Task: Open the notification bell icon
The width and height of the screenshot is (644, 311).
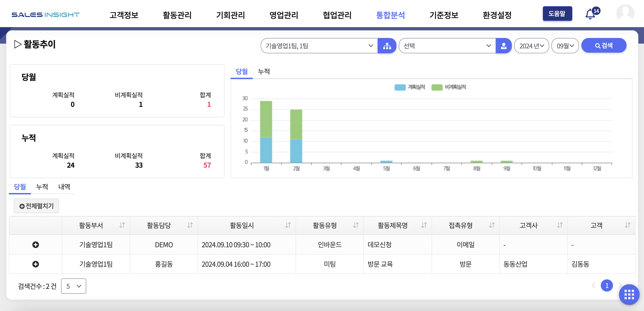Action: [590, 14]
